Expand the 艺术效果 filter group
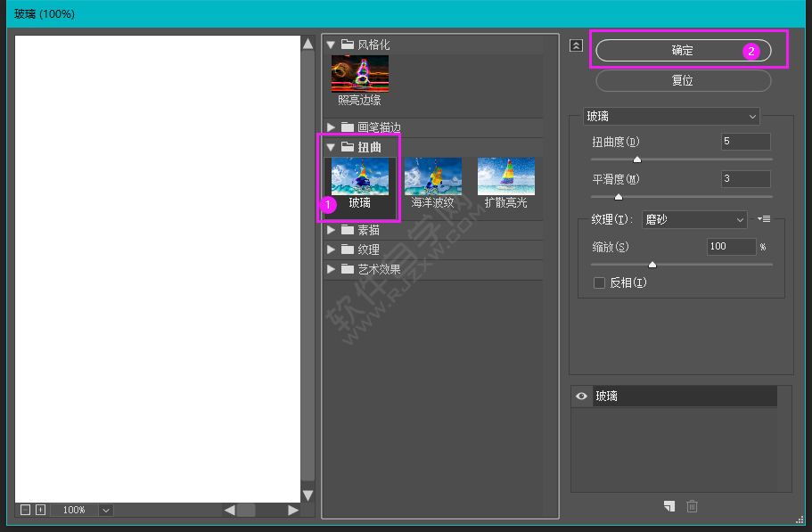The width and height of the screenshot is (812, 532). point(331,269)
